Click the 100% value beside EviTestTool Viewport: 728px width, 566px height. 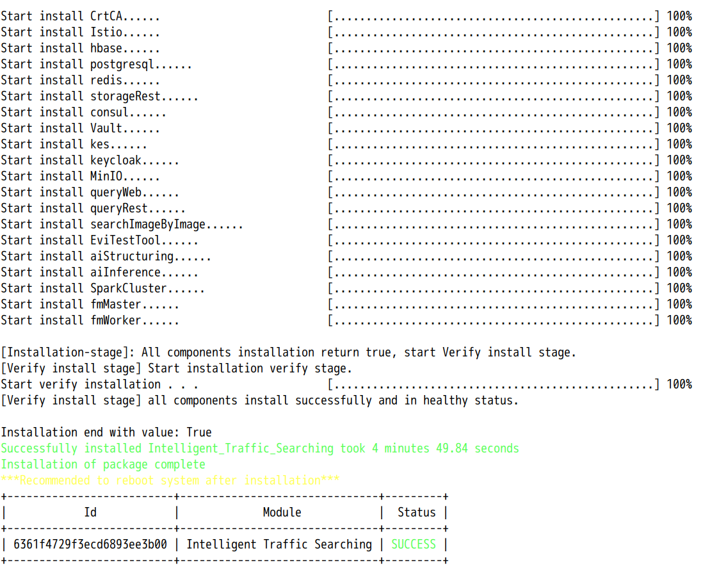pos(679,240)
